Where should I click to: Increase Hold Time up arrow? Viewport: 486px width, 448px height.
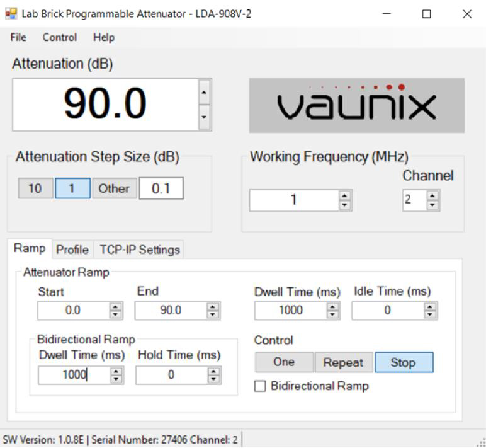pyautogui.click(x=213, y=371)
